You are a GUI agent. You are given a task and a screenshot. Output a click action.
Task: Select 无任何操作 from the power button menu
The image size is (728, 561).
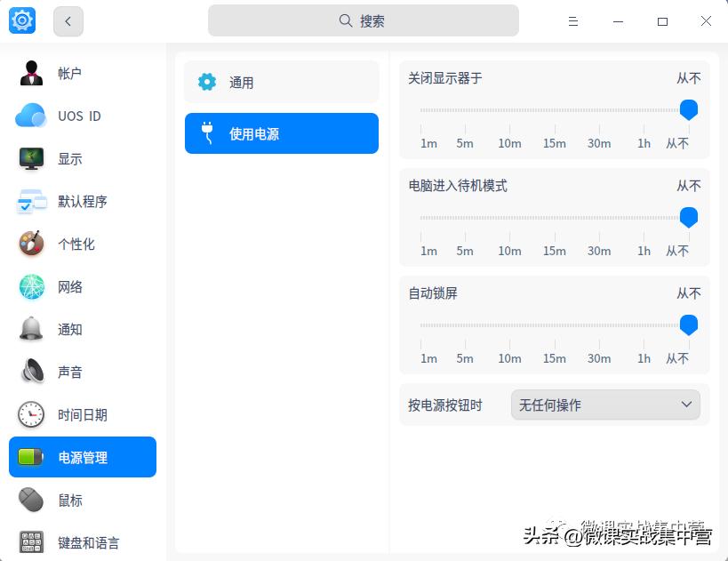(551, 405)
